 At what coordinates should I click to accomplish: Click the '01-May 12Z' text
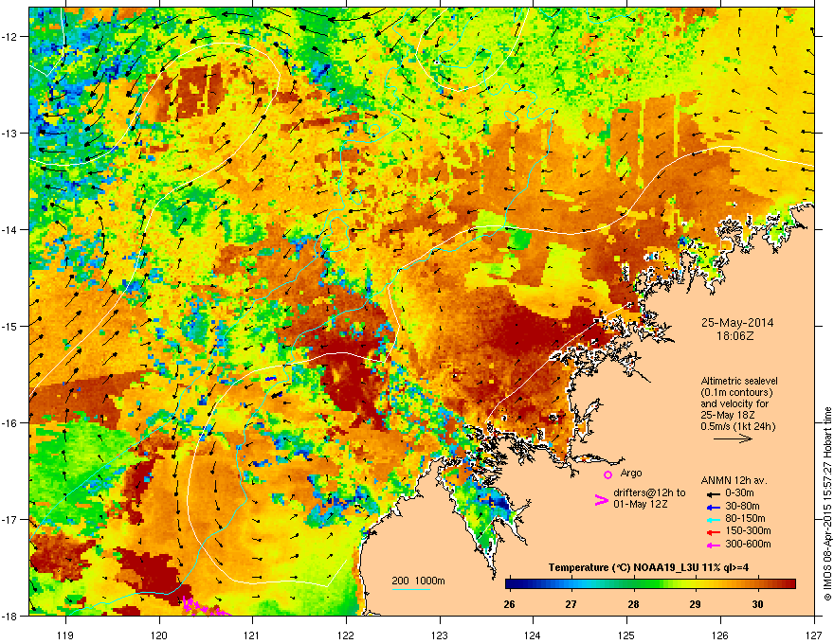pyautogui.click(x=641, y=504)
